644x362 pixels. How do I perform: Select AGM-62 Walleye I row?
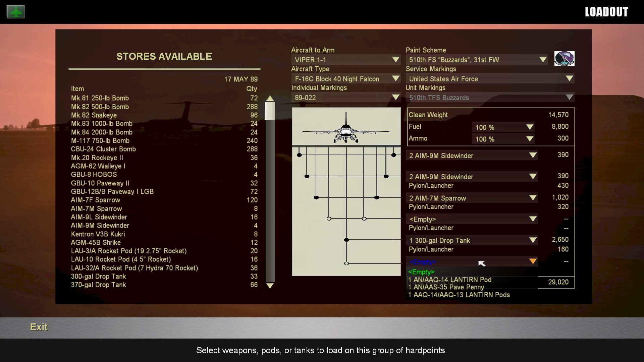point(164,166)
